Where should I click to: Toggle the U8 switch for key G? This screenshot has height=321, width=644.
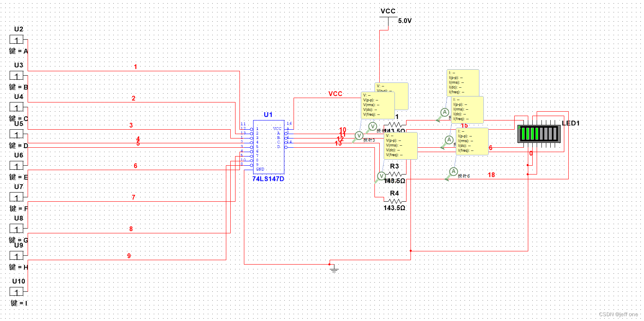16,229
